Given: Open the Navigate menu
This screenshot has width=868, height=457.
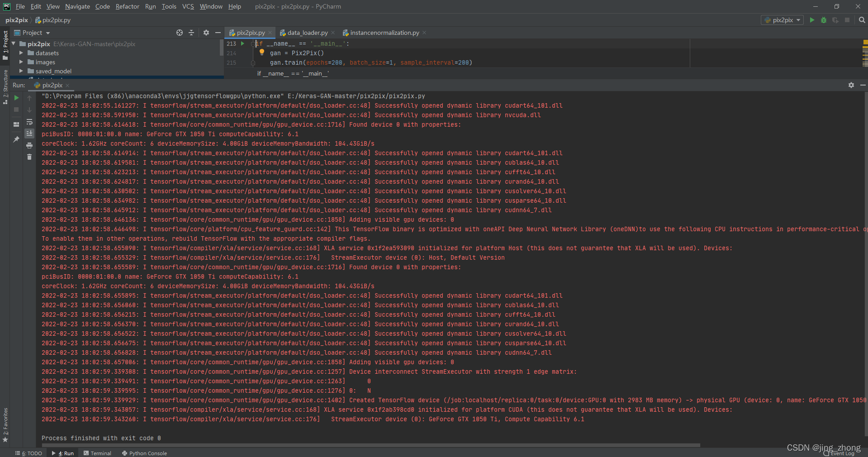Looking at the screenshot, I should [x=77, y=6].
